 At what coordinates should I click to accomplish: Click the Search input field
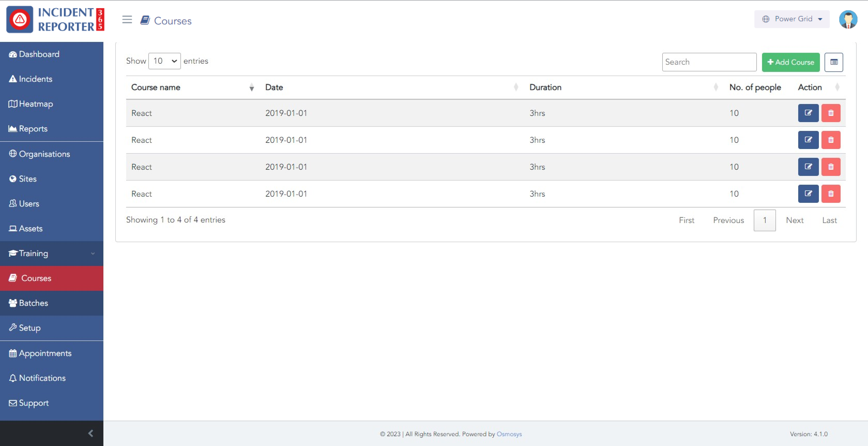709,62
